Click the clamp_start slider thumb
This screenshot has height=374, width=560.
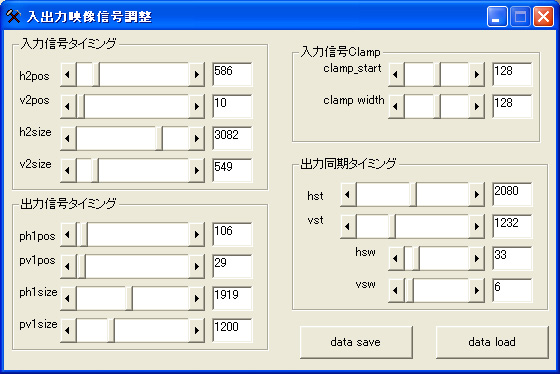click(437, 74)
